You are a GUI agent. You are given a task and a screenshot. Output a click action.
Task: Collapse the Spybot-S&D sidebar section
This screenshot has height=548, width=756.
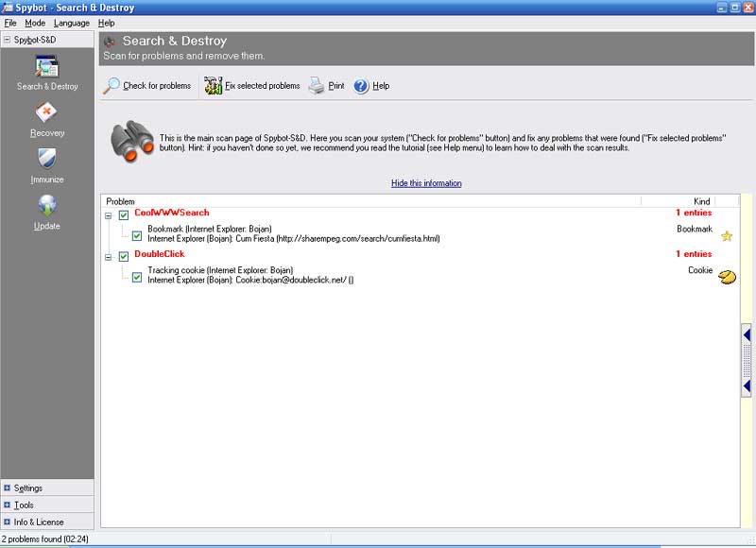click(x=7, y=40)
